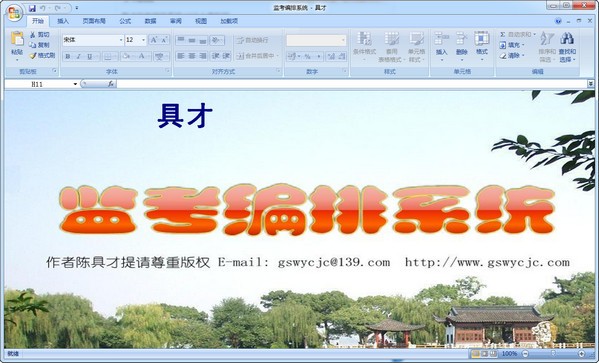Open the font size dropdown showing 12
599x363 pixels.
(x=144, y=40)
